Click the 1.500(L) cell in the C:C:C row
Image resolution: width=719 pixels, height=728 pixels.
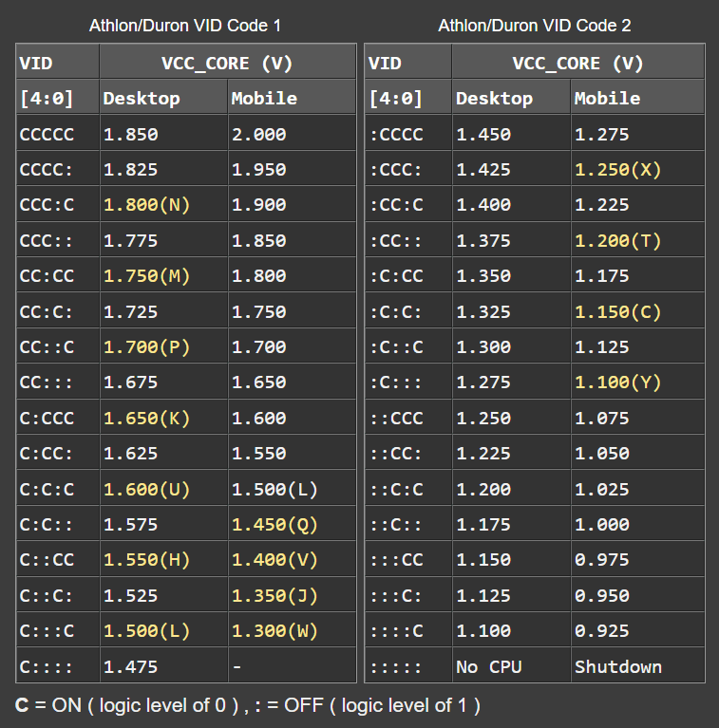pos(293,490)
